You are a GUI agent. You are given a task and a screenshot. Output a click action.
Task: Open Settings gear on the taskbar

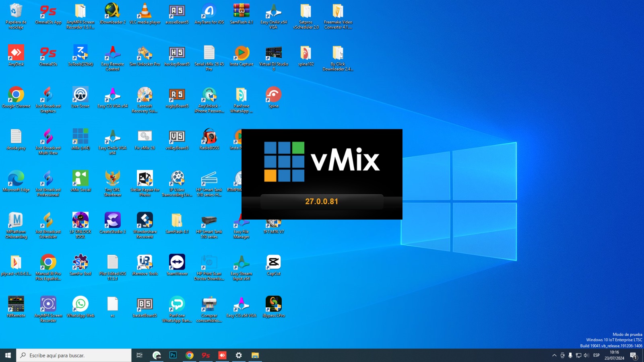click(239, 355)
